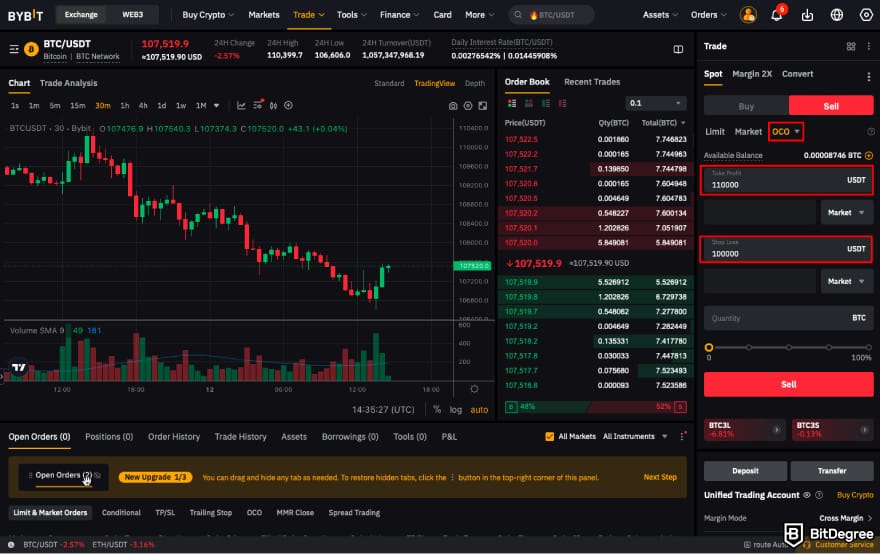Expand chart to fullscreen icon

tap(483, 106)
